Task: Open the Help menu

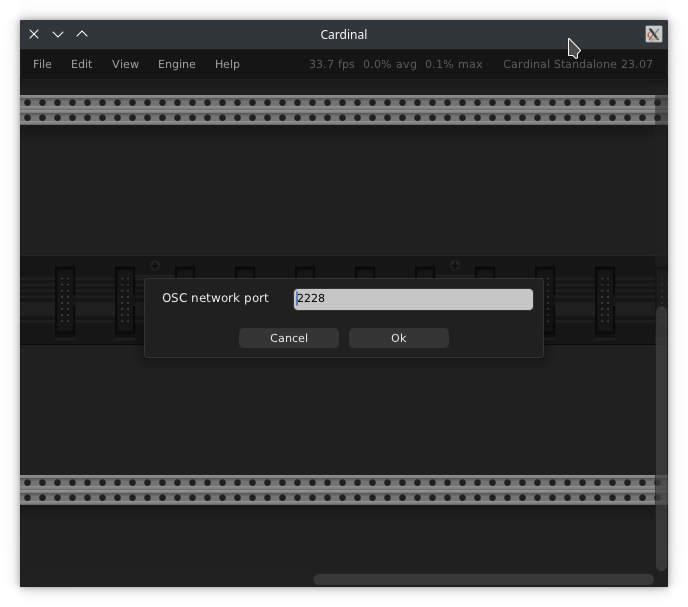Action: pyautogui.click(x=227, y=64)
